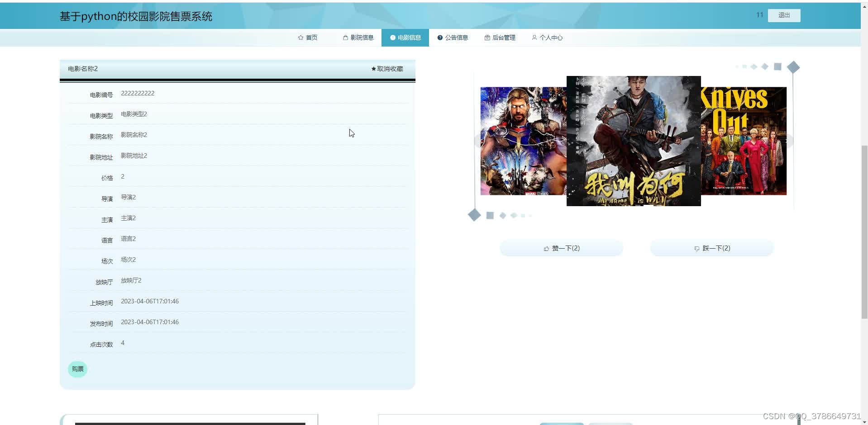Click the username 11 in header

click(760, 15)
